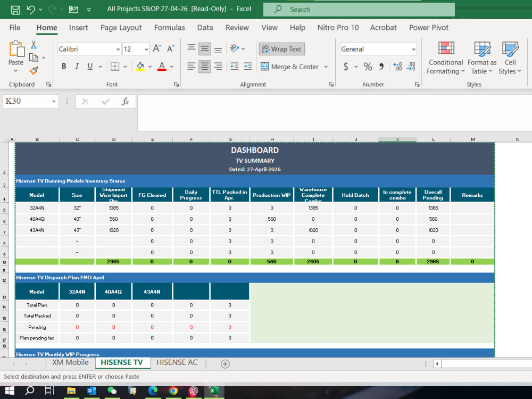532x399 pixels.
Task: Open Outlook from the taskbar
Action: (92, 391)
